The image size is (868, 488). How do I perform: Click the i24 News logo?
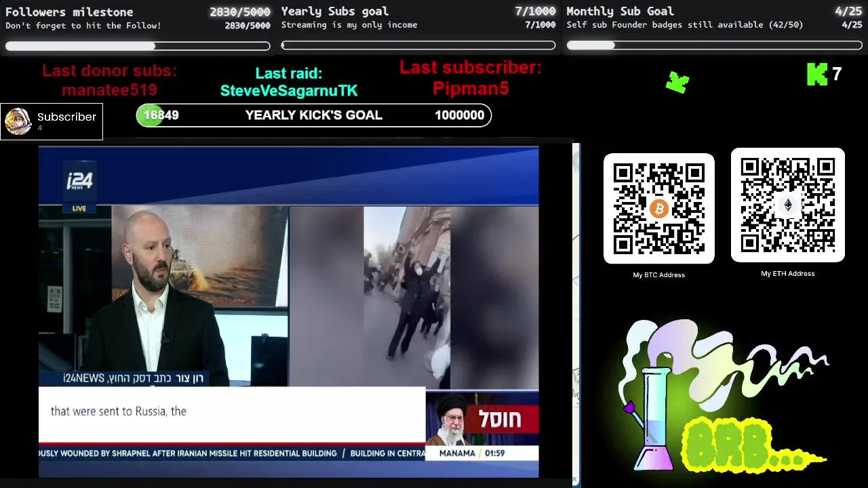click(80, 180)
